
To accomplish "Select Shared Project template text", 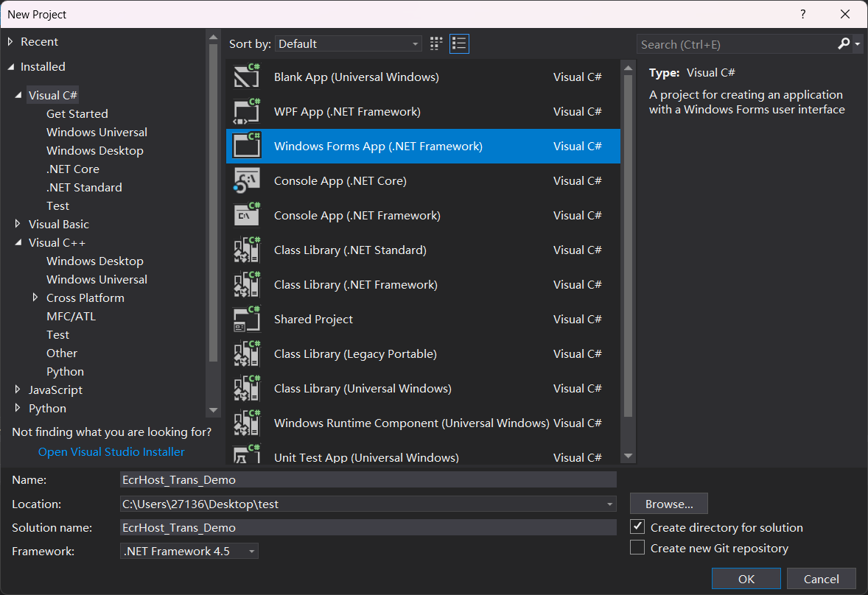I will click(313, 319).
